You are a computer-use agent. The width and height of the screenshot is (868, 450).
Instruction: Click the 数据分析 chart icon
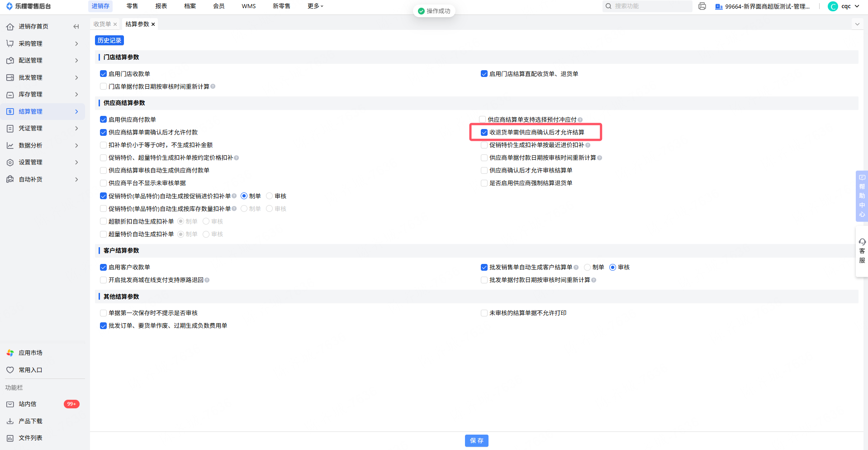(x=10, y=145)
